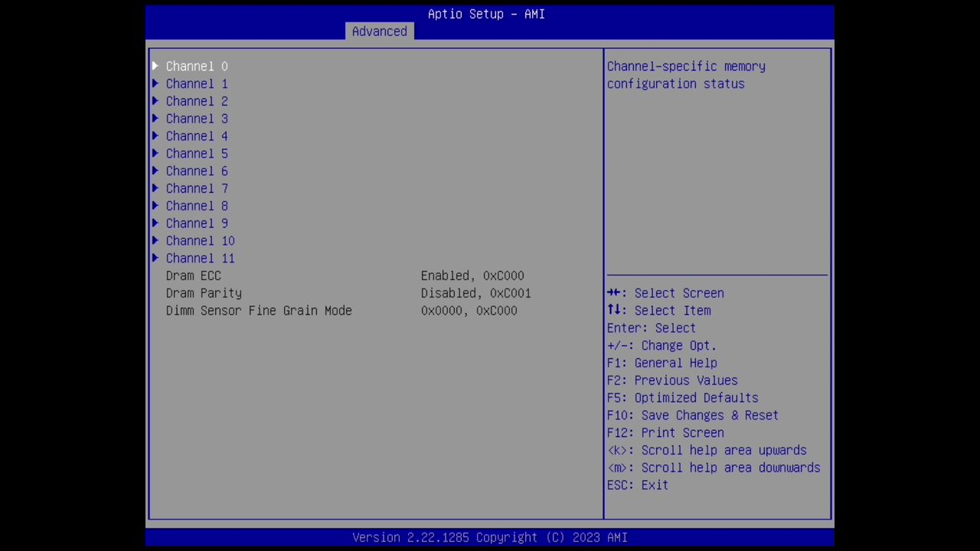Open the Channel 6 entry
The width and height of the screenshot is (980, 551).
click(x=197, y=171)
